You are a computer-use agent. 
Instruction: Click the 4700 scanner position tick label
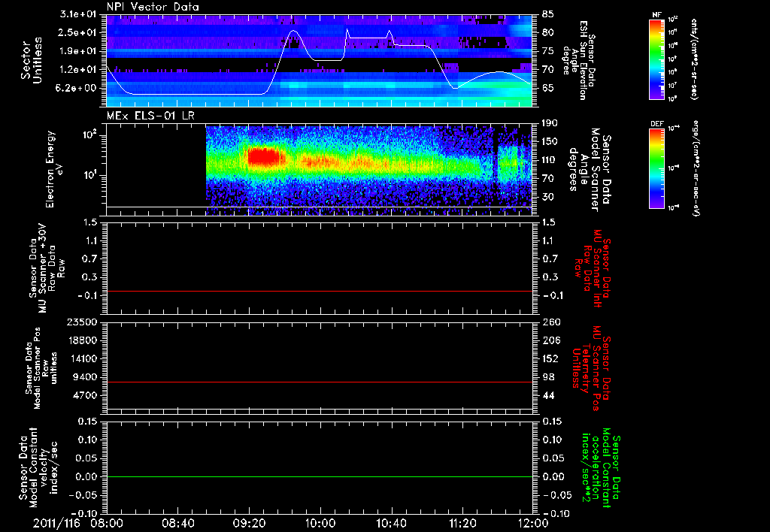(86, 395)
